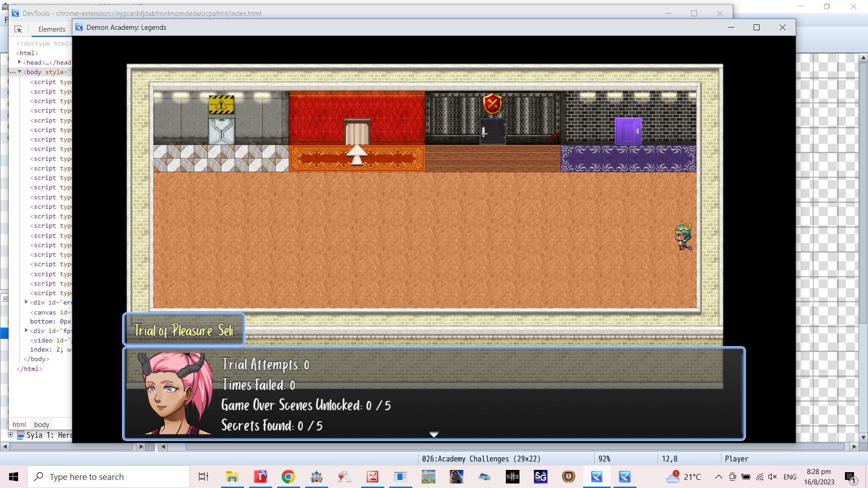Click the white up arrow on the red carpet
The height and width of the screenshot is (488, 868).
pos(357,155)
